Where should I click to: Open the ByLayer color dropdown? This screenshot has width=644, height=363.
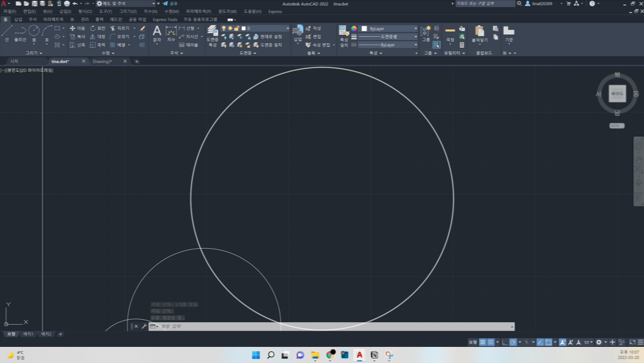(x=388, y=28)
